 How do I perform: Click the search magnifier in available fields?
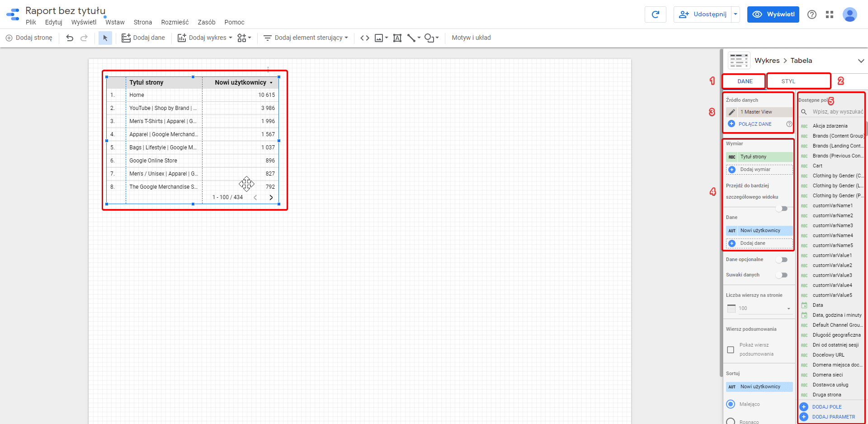click(x=804, y=112)
